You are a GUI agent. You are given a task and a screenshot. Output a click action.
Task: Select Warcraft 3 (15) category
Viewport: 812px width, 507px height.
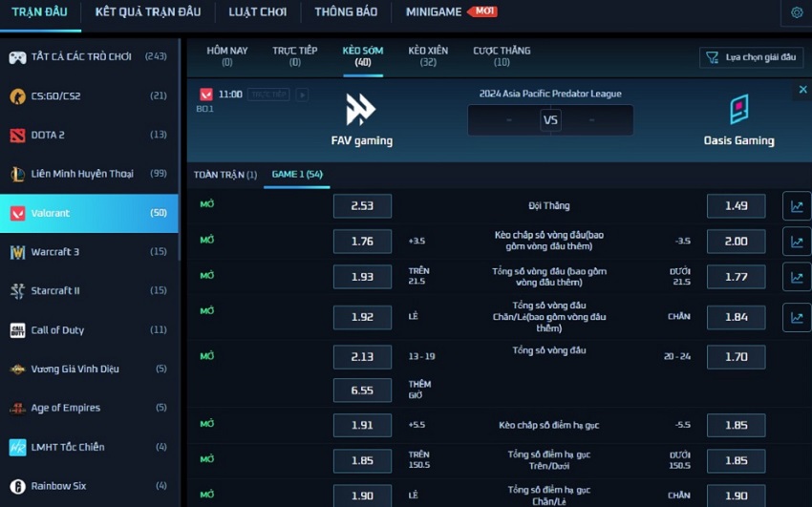[x=89, y=252]
